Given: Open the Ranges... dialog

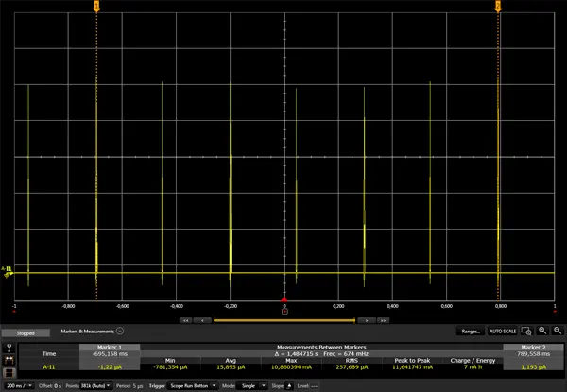Looking at the screenshot, I should click(469, 332).
